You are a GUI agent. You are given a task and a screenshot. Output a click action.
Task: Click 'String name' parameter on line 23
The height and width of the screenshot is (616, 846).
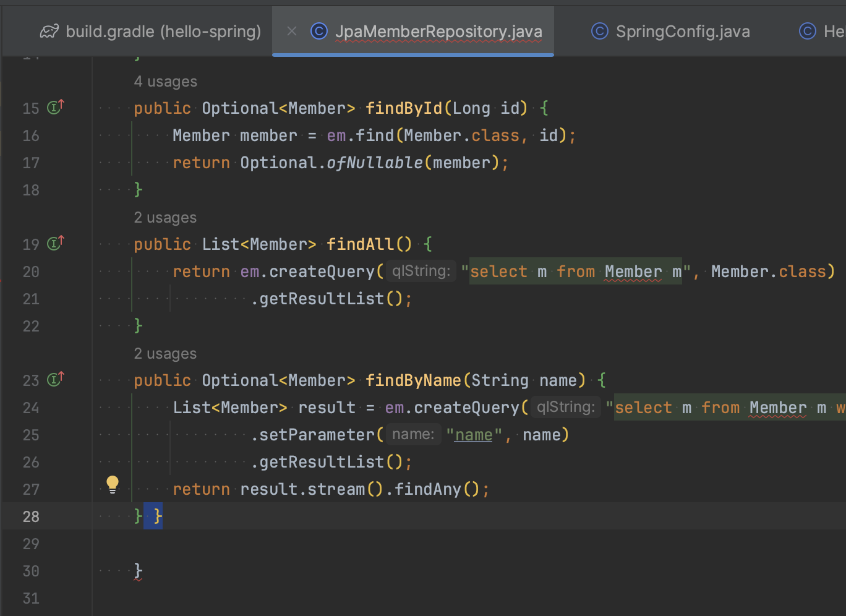point(524,380)
